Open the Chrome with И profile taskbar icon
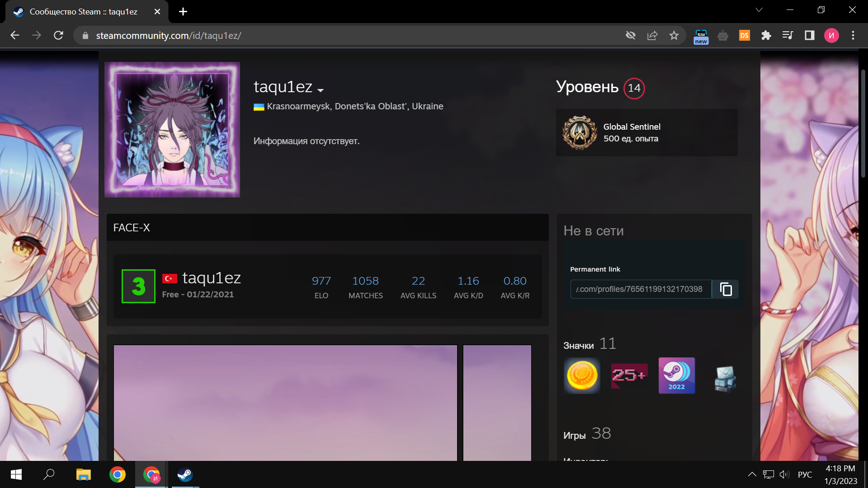Viewport: 868px width, 488px height. 151,474
